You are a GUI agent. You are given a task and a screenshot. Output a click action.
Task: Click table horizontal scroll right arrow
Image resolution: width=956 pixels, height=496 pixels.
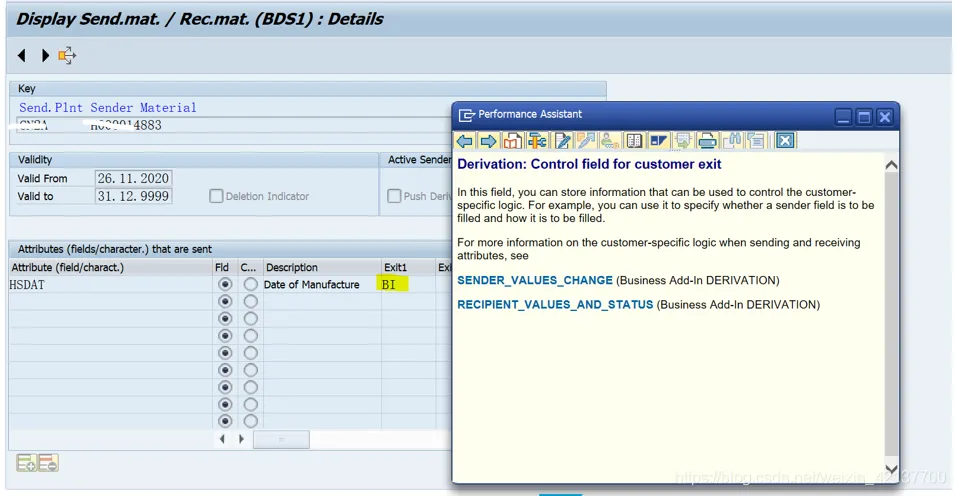[x=241, y=439]
